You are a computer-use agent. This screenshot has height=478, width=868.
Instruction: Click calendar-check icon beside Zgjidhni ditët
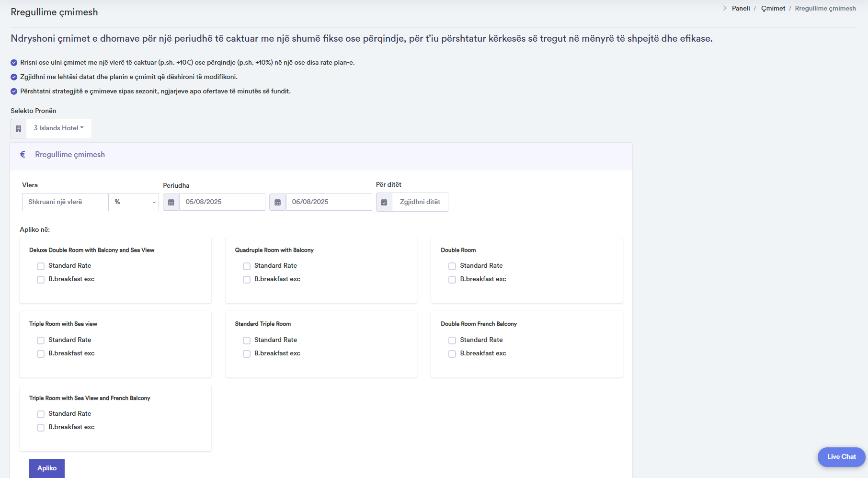[384, 202]
